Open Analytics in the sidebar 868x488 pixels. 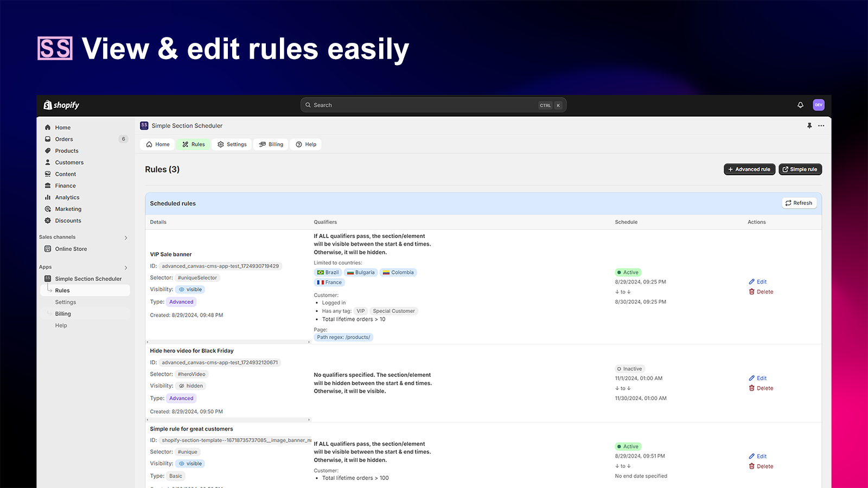67,198
